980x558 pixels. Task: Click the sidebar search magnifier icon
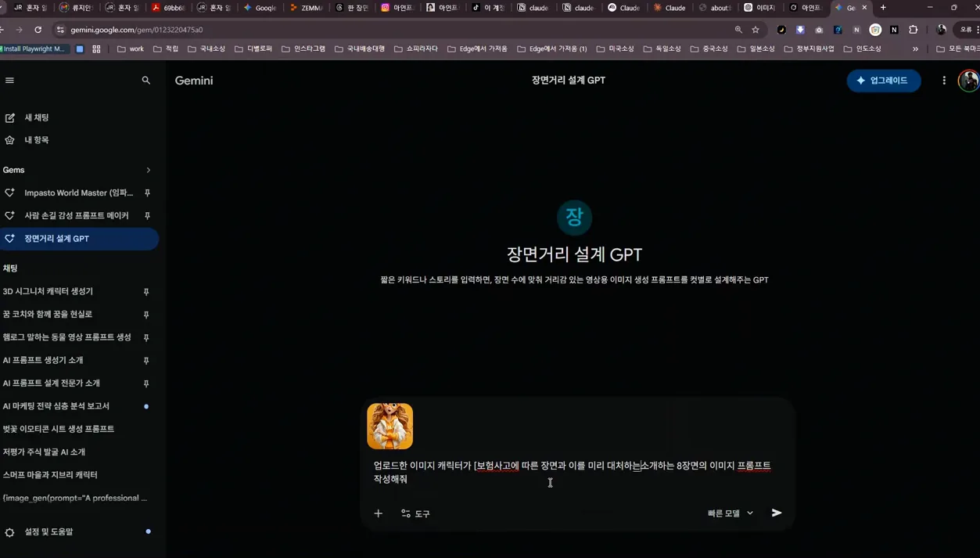point(145,81)
